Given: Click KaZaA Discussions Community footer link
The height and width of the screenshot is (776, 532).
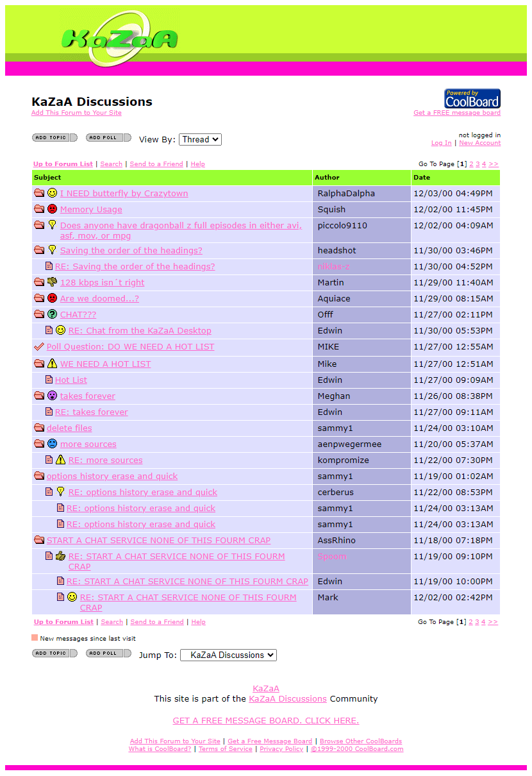Looking at the screenshot, I should click(x=288, y=698).
